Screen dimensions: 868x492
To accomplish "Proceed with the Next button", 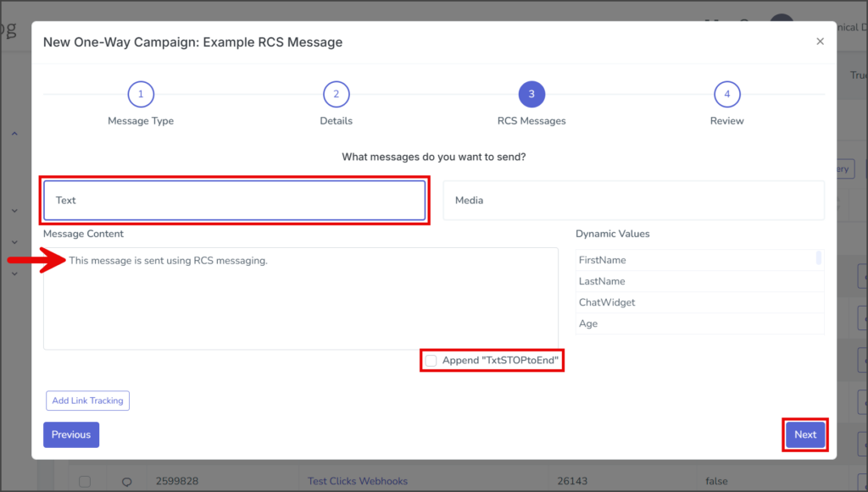I will tap(805, 434).
